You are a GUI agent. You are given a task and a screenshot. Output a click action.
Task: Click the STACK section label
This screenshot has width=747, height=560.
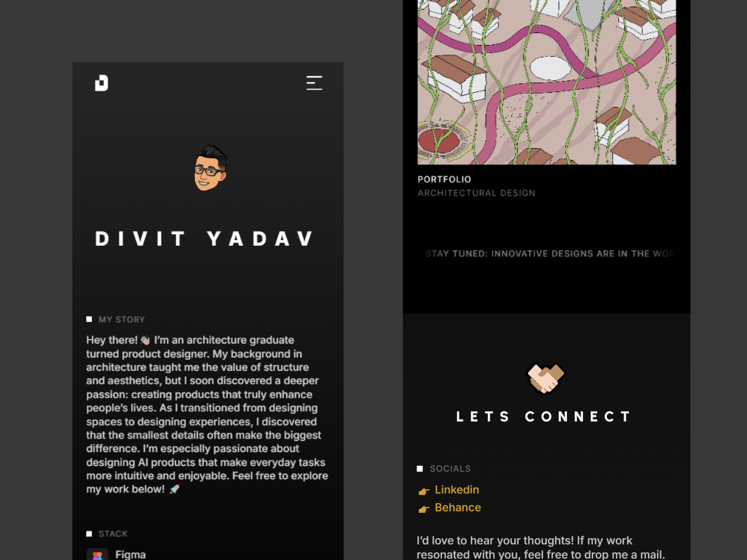point(113,534)
